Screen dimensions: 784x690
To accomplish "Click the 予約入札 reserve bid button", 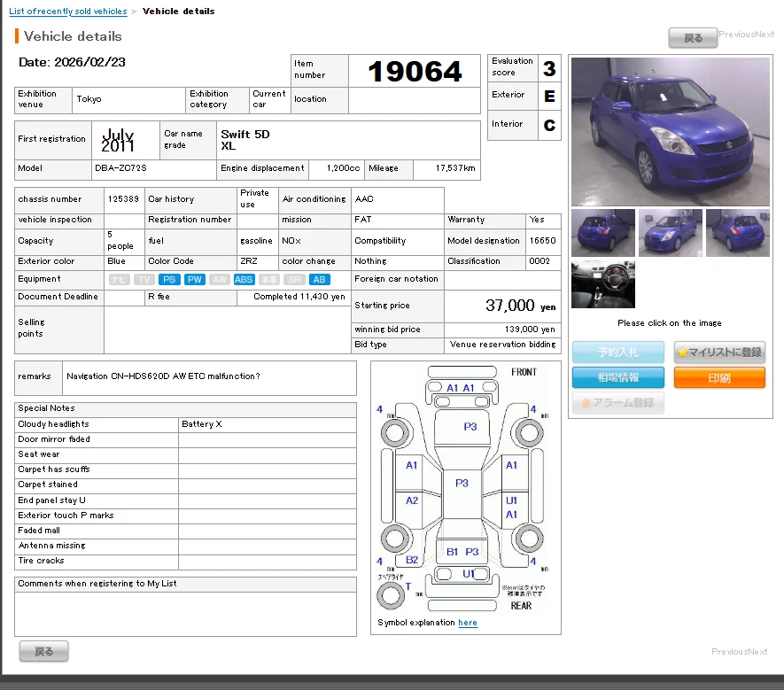I will [618, 352].
